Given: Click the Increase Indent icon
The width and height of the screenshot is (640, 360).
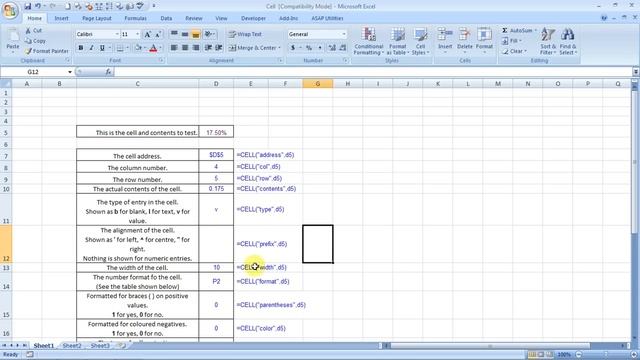Looking at the screenshot, I should point(219,48).
